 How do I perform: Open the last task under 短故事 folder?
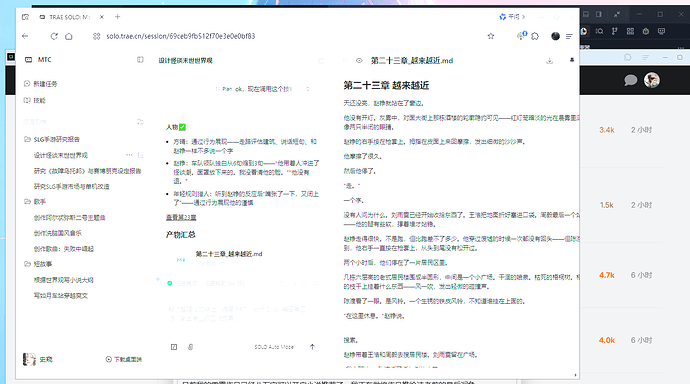pyautogui.click(x=61, y=295)
